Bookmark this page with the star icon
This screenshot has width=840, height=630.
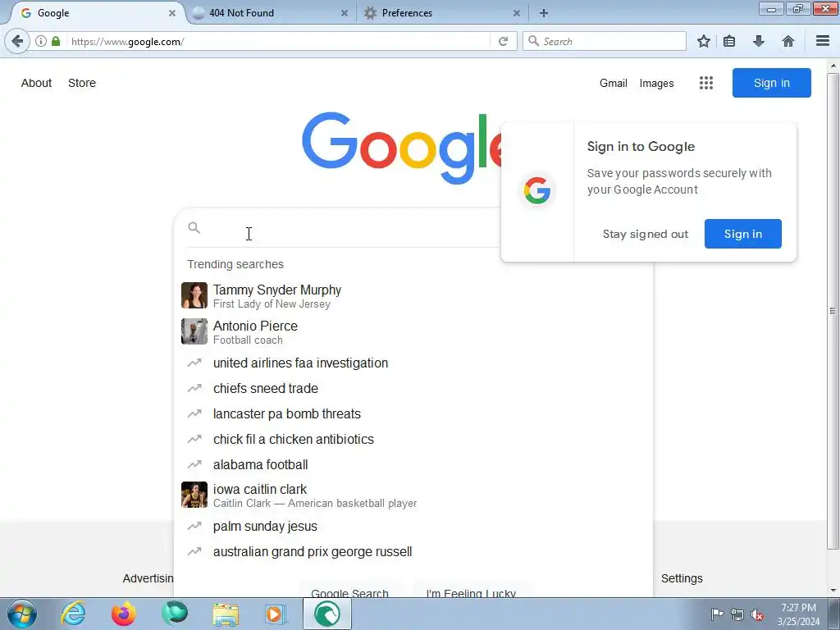click(703, 41)
